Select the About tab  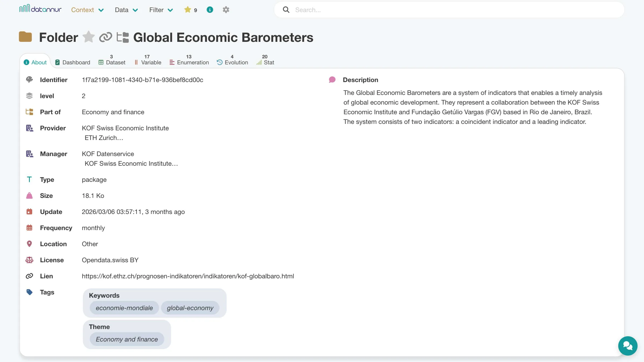pyautogui.click(x=35, y=62)
